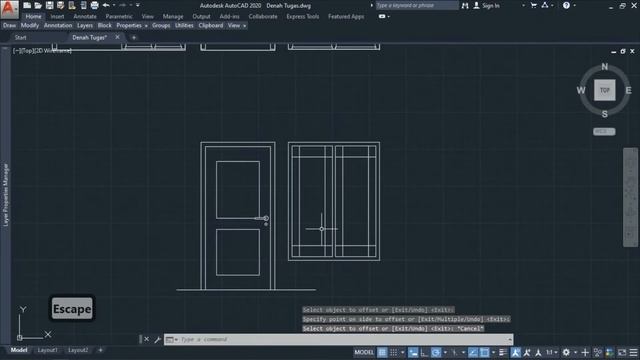Save the drawing with the floppy icon
This screenshot has height=360, width=640.
coord(49,5)
